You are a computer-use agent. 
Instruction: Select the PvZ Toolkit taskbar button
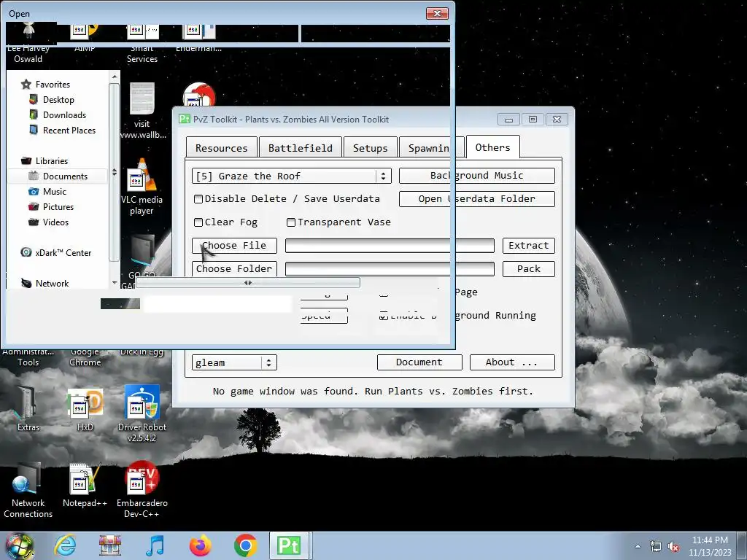click(289, 545)
